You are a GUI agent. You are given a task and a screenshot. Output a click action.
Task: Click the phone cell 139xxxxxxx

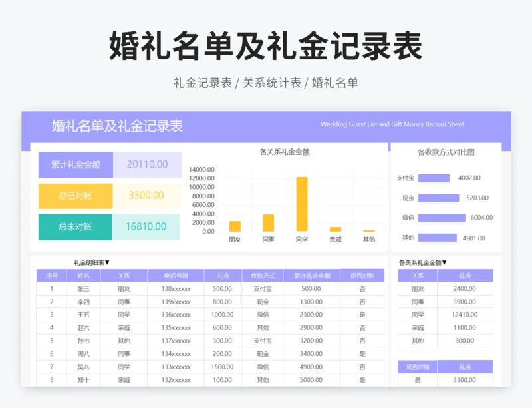pyautogui.click(x=176, y=302)
